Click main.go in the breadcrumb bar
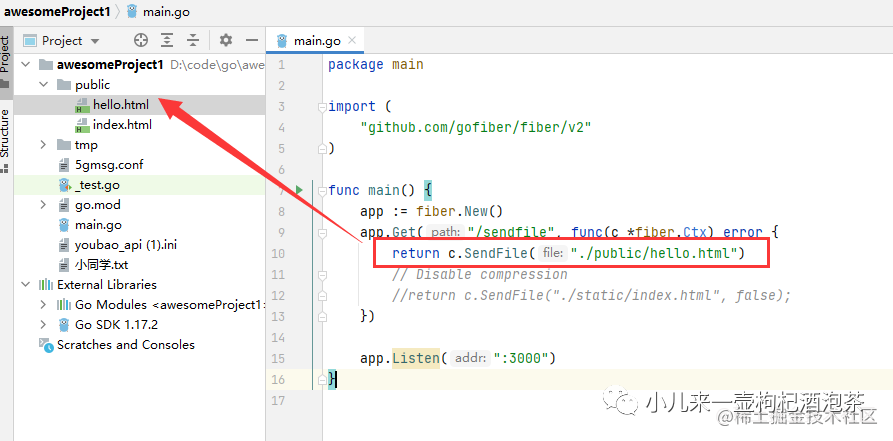The width and height of the screenshot is (893, 441). (x=158, y=11)
